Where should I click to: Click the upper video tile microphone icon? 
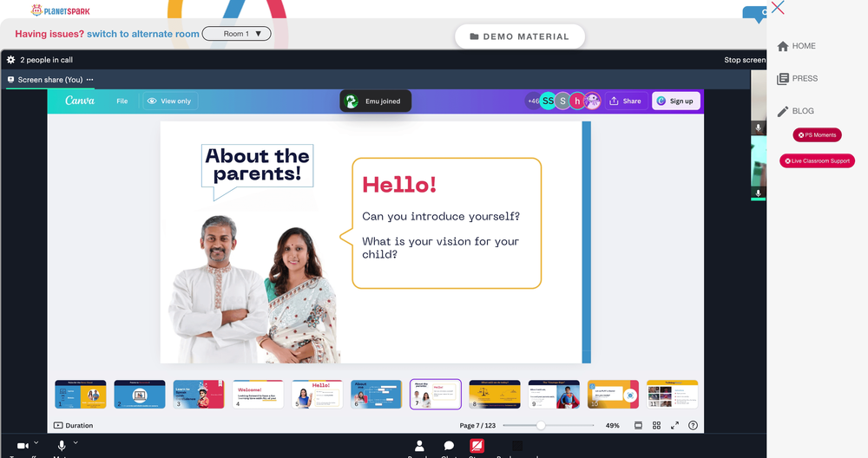click(759, 128)
